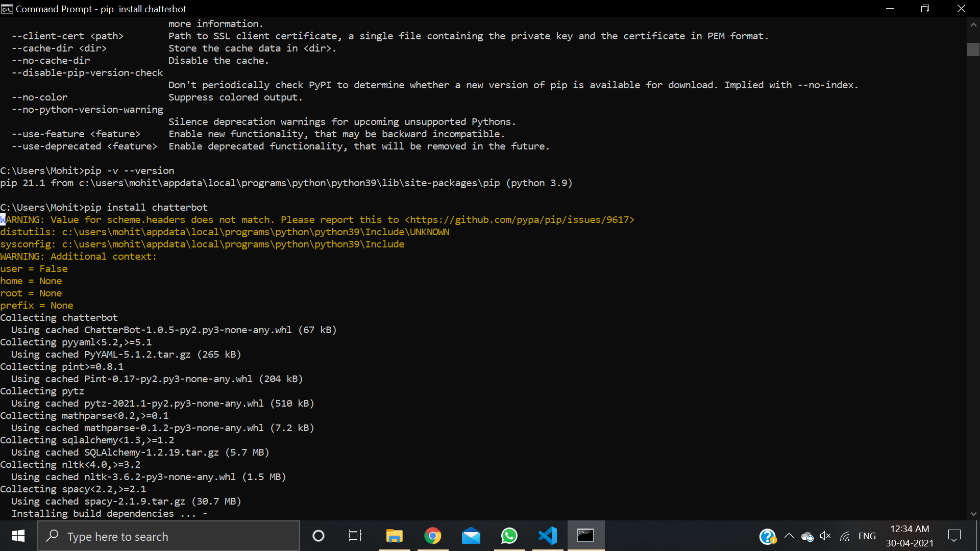Click the Cortana circle icon
Viewport: 980px width, 551px height.
click(318, 536)
